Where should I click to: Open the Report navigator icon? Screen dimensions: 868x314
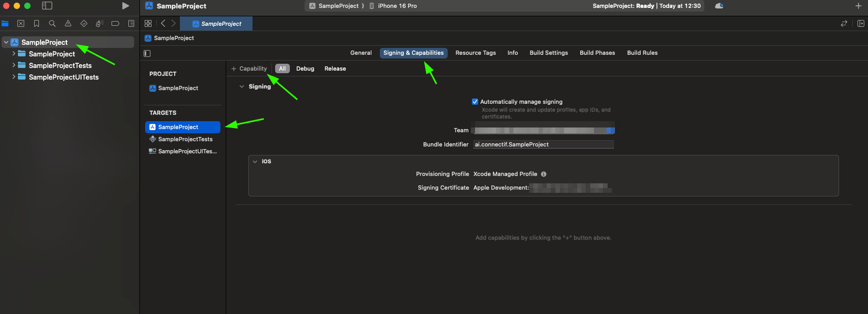click(131, 23)
